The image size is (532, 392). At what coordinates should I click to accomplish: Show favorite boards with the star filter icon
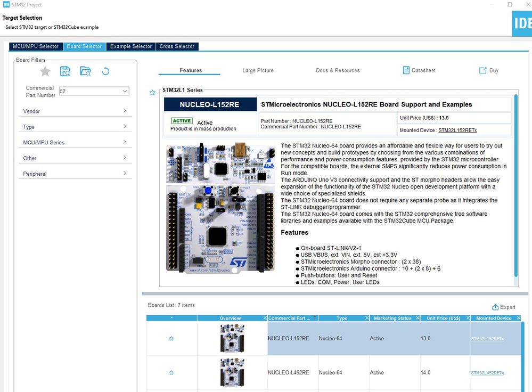45,71
